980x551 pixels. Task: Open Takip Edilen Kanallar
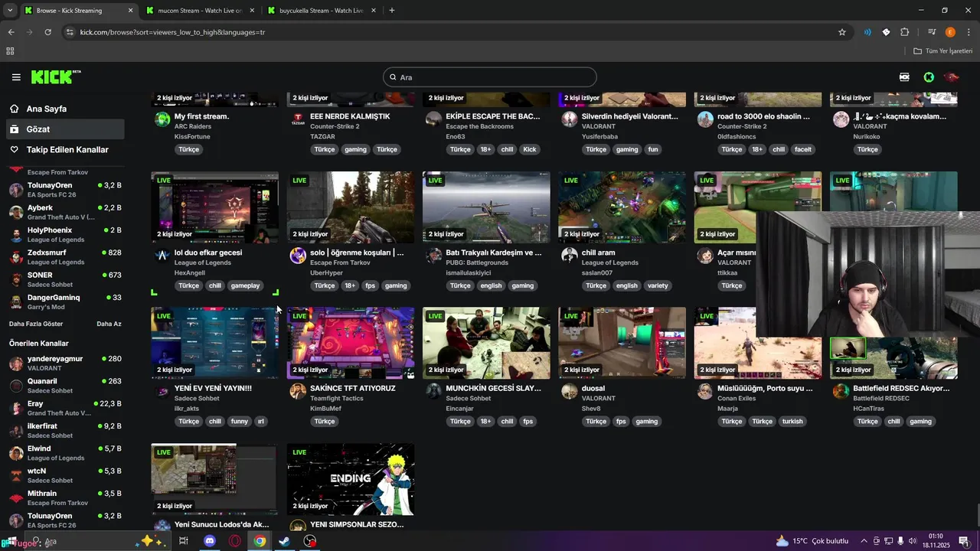(x=64, y=150)
